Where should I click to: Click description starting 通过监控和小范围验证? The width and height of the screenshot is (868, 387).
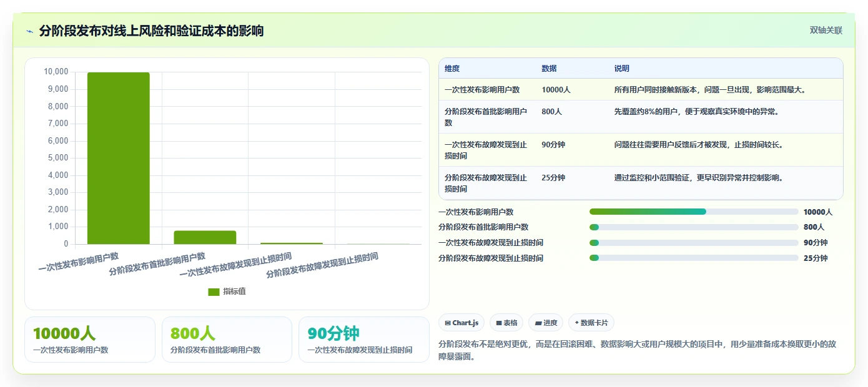699,178
